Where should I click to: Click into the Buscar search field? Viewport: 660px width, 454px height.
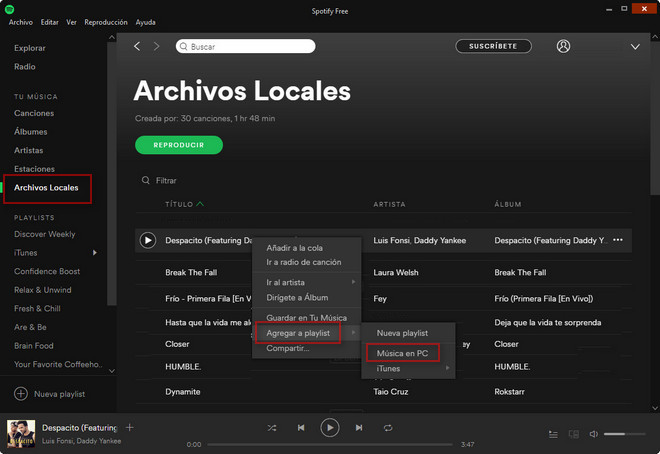click(245, 46)
